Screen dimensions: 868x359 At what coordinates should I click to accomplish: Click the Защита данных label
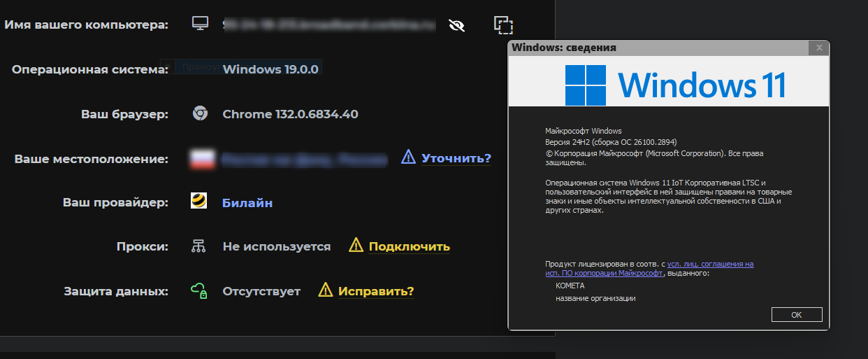(x=117, y=291)
